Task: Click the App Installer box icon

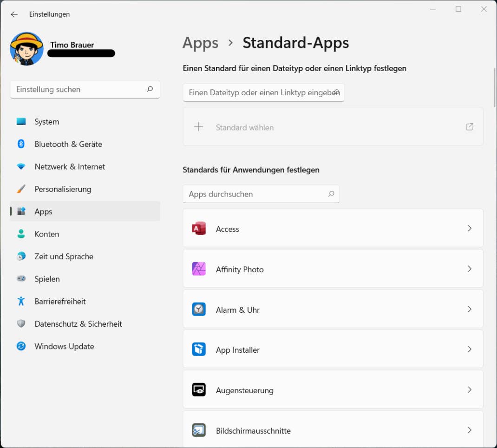Action: pos(199,349)
